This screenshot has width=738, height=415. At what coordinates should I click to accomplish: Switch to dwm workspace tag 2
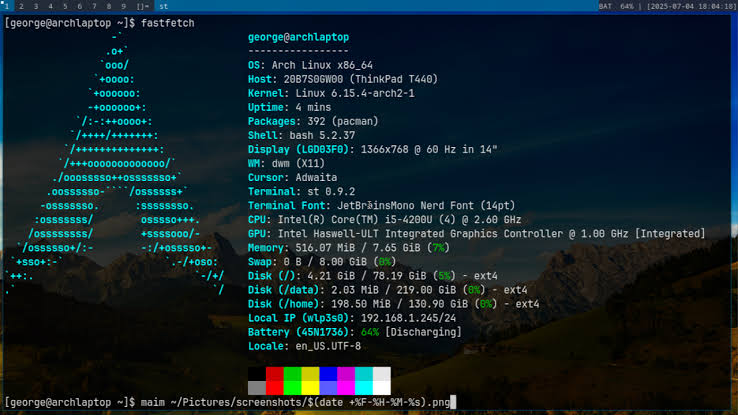(x=21, y=6)
